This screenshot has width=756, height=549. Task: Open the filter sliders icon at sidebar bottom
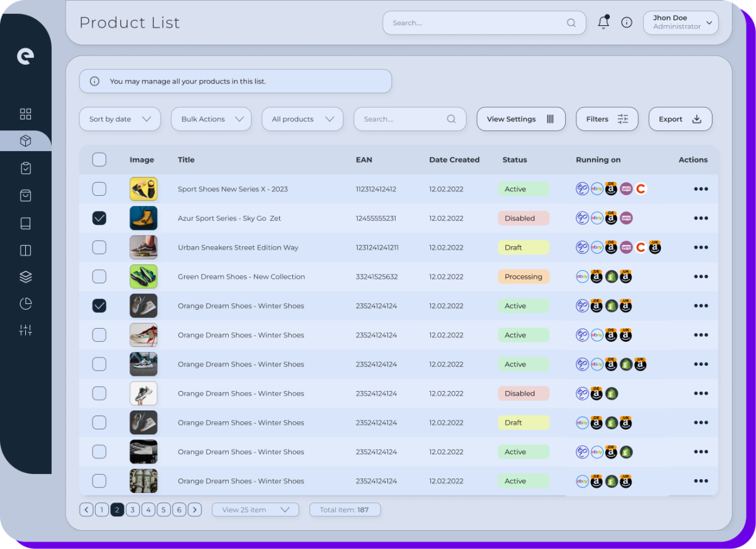pos(25,329)
